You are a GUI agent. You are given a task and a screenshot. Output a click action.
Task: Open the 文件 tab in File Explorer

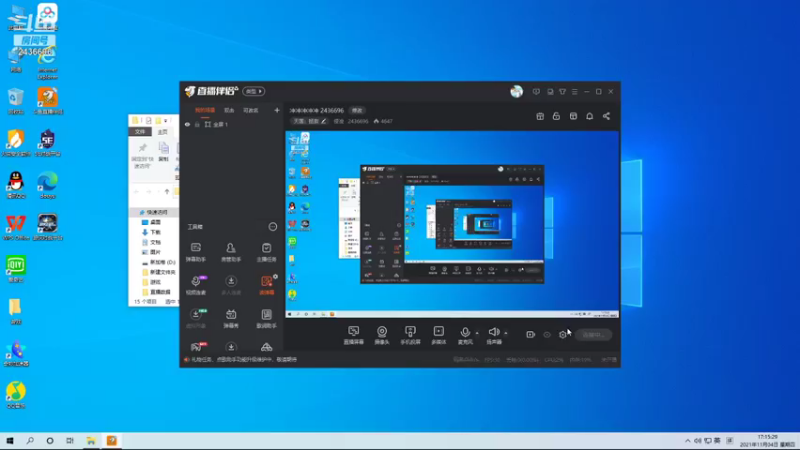click(140, 132)
